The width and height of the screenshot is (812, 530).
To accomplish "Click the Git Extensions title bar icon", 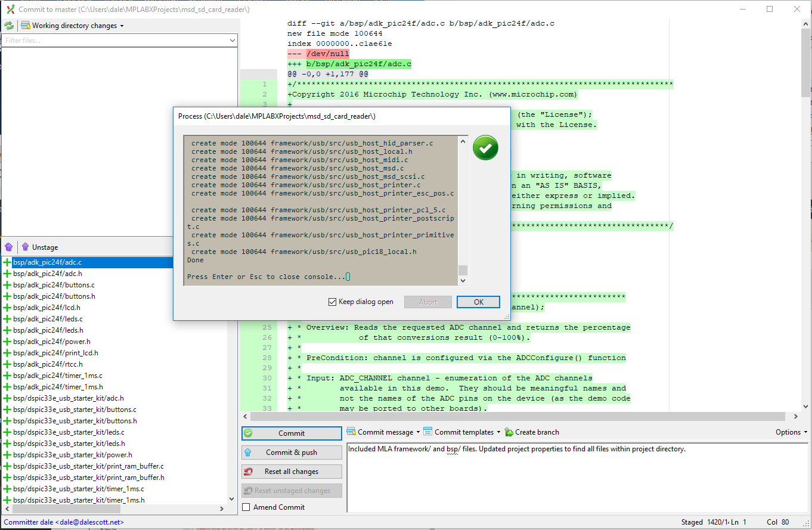I will (x=10, y=9).
